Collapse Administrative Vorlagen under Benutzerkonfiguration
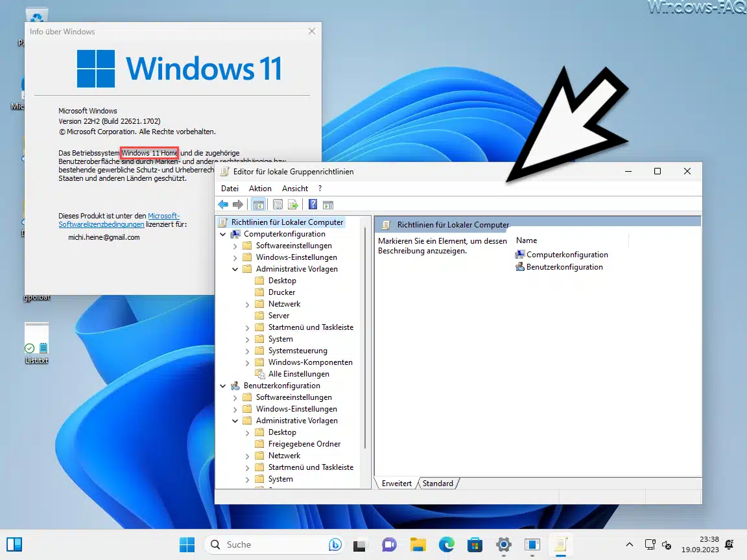This screenshot has height=560, width=747. 235,421
